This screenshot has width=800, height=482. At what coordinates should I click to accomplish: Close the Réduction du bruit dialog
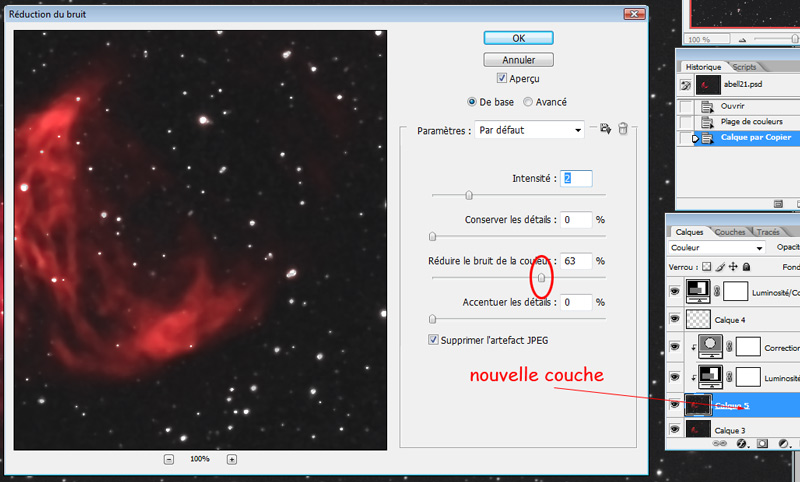[x=634, y=14]
